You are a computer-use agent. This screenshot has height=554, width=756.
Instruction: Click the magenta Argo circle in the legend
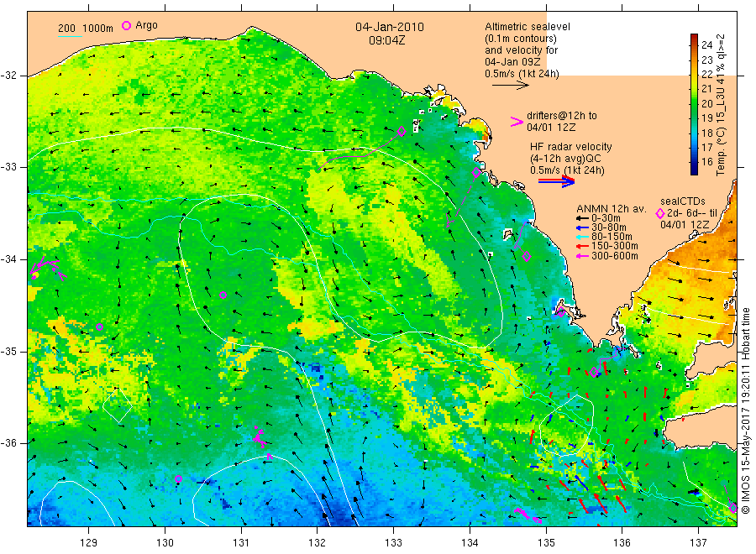[x=126, y=25]
